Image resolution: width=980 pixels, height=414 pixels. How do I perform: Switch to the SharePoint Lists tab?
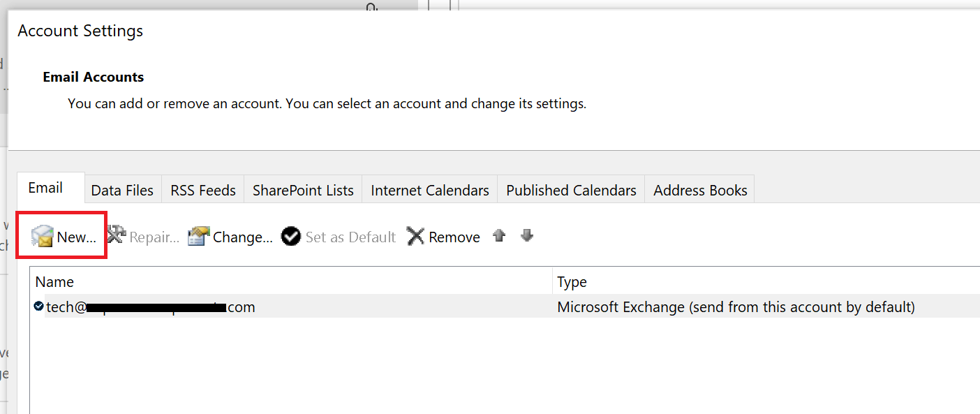click(302, 189)
